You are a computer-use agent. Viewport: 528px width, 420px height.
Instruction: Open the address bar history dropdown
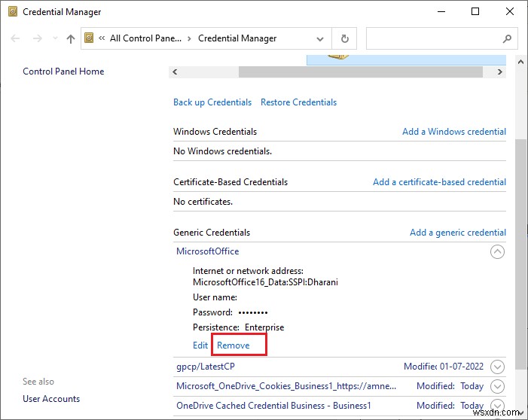pos(321,38)
